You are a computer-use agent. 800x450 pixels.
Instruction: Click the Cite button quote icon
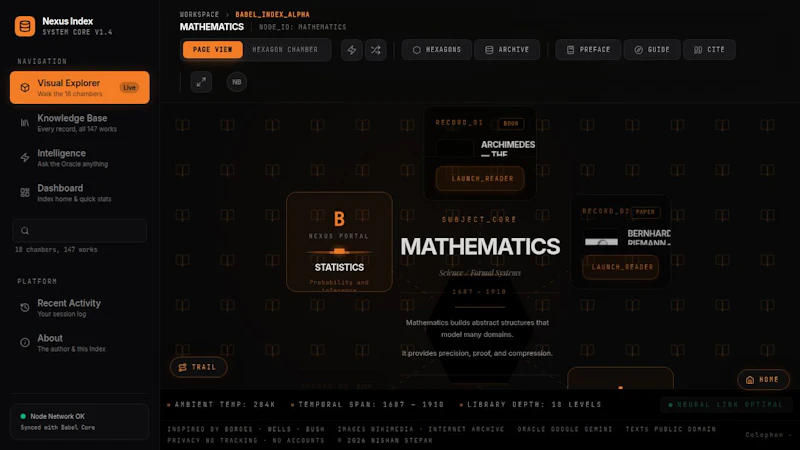click(x=697, y=50)
